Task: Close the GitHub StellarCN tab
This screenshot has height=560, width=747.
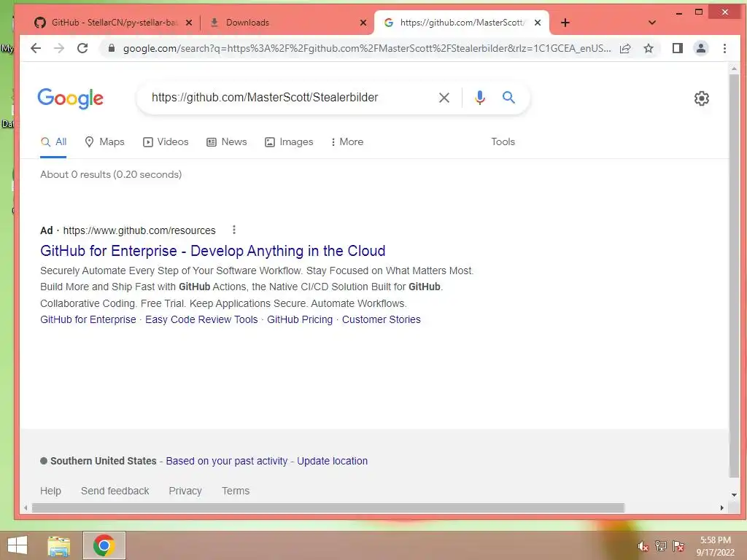Action: (x=189, y=23)
